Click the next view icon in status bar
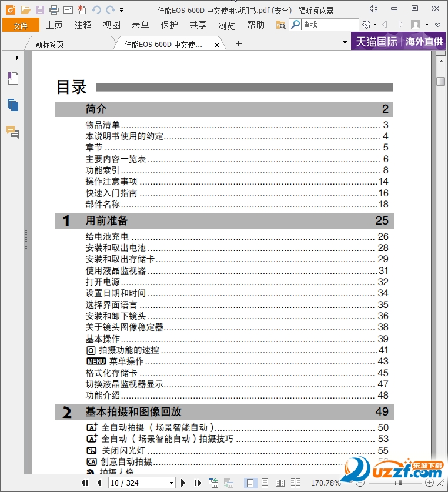 tap(229, 483)
